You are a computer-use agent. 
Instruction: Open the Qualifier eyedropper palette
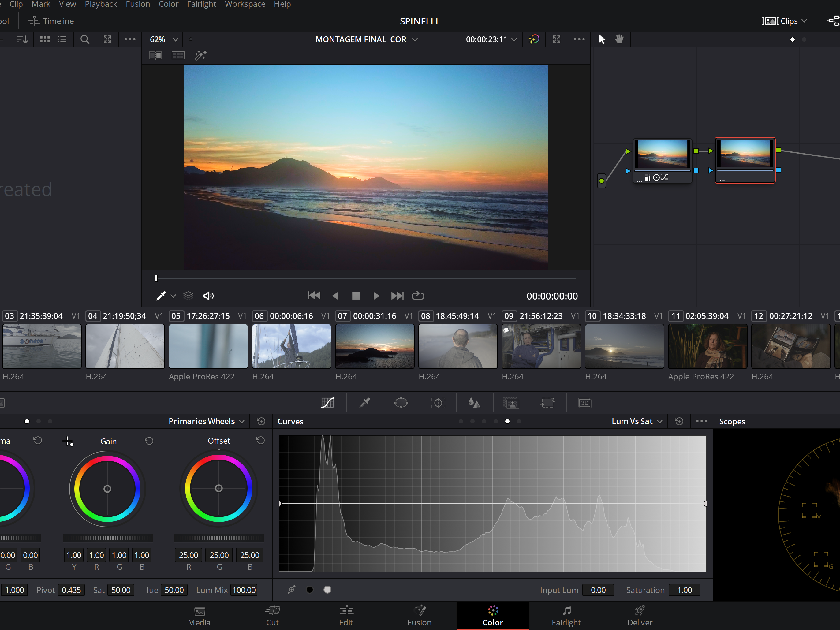click(364, 403)
